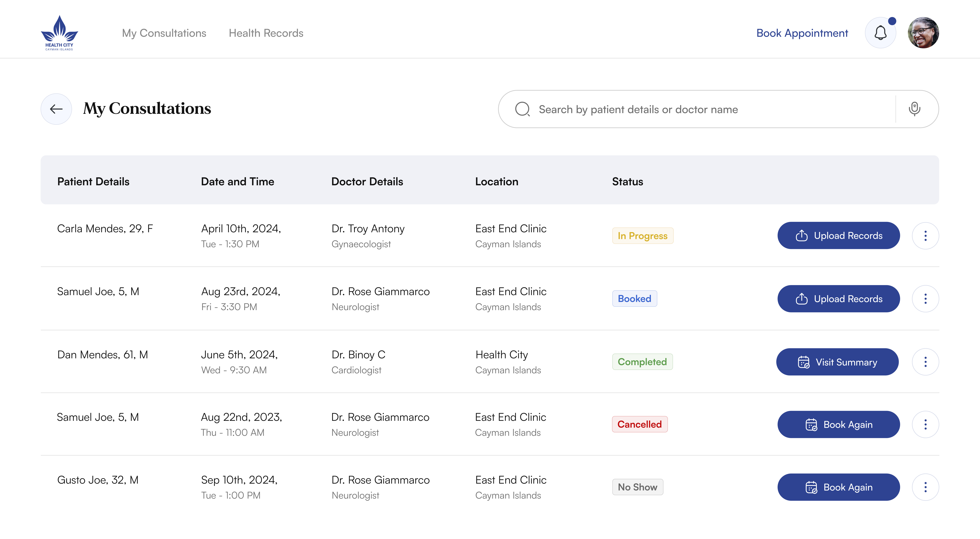Viewport: 980px width, 539px height.
Task: Click the search magnifier icon
Action: [522, 109]
